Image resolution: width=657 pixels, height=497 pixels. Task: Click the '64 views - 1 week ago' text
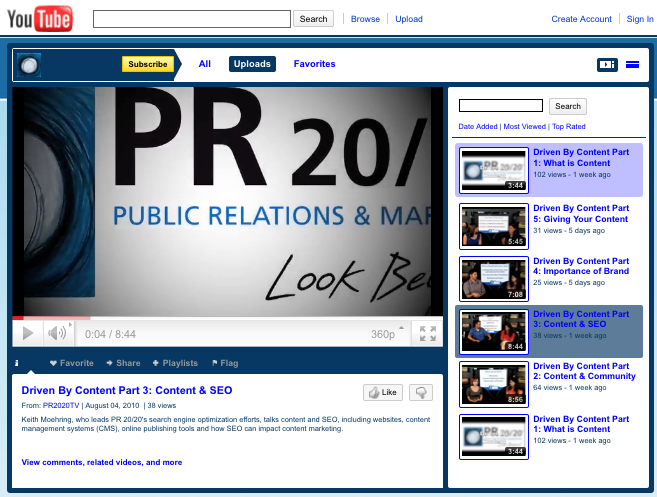(x=569, y=388)
